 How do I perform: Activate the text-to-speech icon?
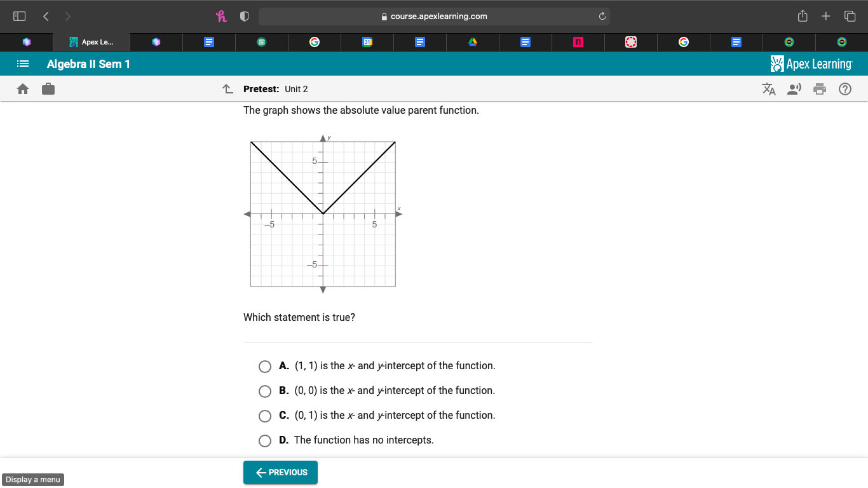click(794, 89)
